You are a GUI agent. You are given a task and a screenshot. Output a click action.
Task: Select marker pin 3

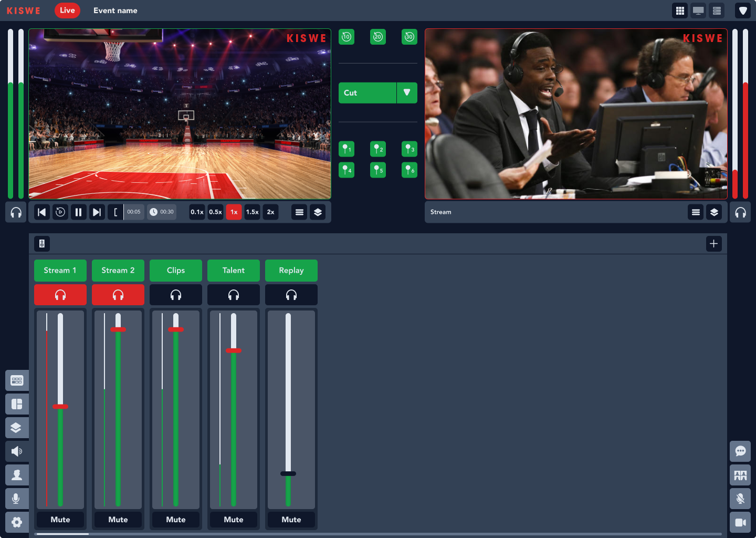[x=409, y=149]
